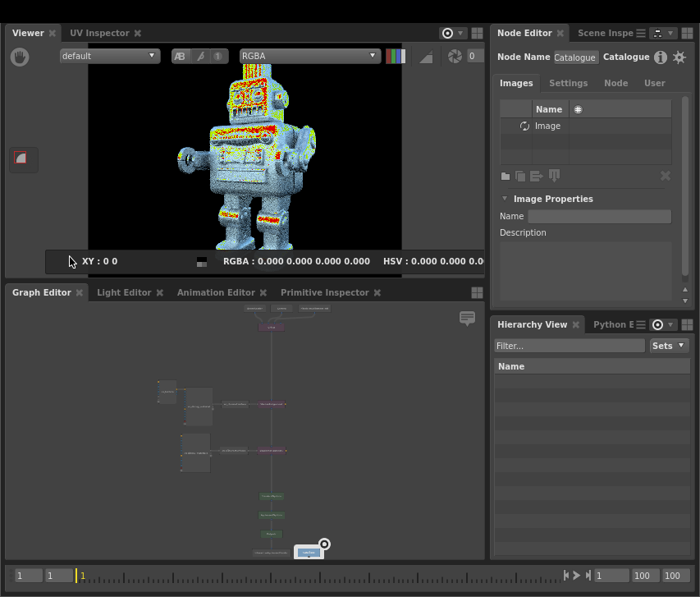Open the Images tab
Image resolution: width=700 pixels, height=597 pixels.
click(516, 83)
